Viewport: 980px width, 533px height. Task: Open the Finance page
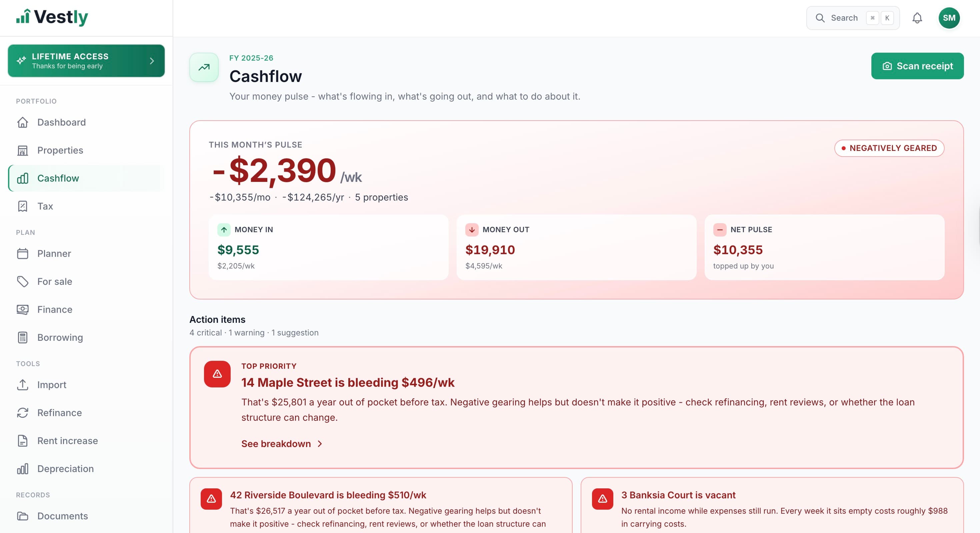pos(86,309)
